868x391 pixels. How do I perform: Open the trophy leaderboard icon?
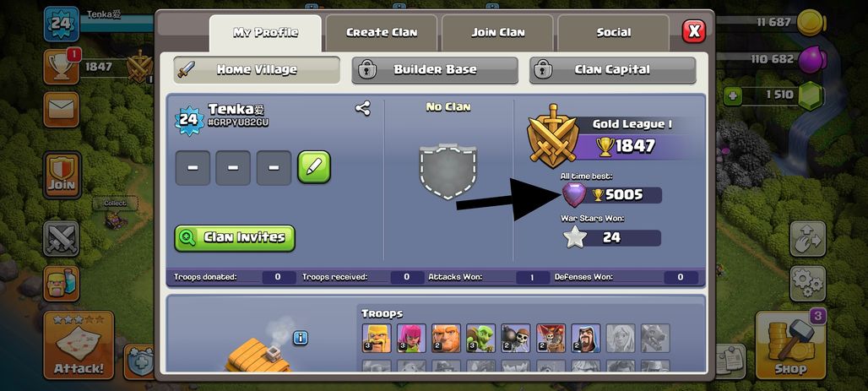pos(61,67)
